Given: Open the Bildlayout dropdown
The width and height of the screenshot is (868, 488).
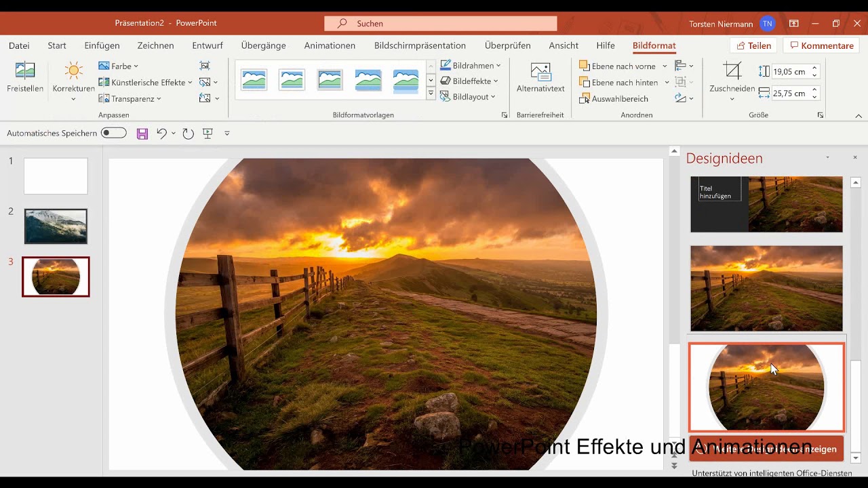Looking at the screenshot, I should [468, 96].
